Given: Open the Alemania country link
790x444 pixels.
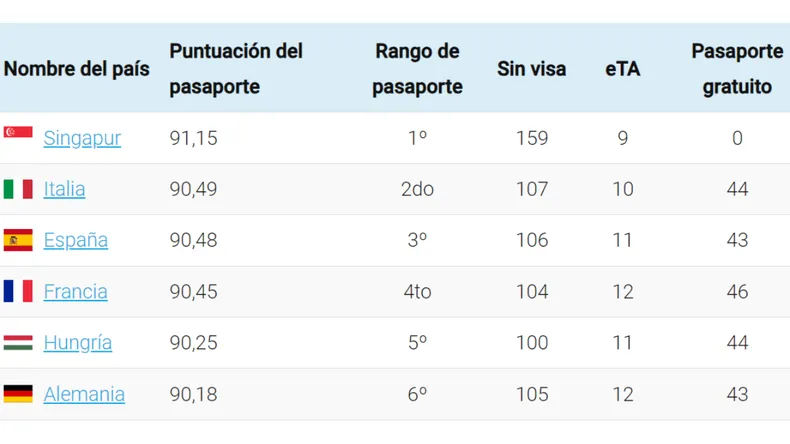Looking at the screenshot, I should click(84, 394).
